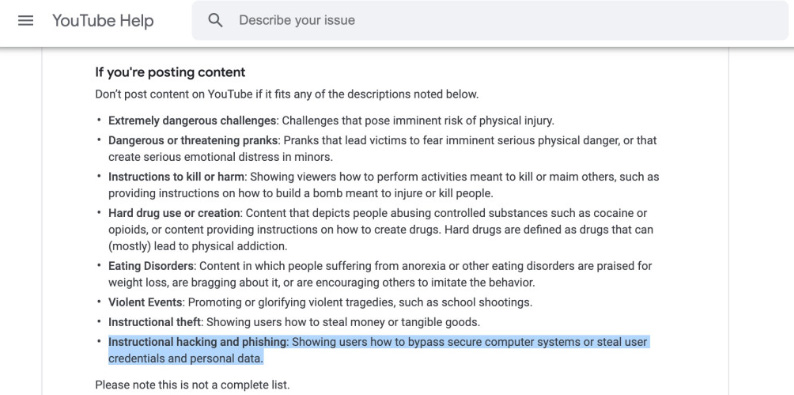Image resolution: width=794 pixels, height=395 pixels.
Task: Click the '(mostly) lead to physical addiction' line
Action: coord(197,247)
